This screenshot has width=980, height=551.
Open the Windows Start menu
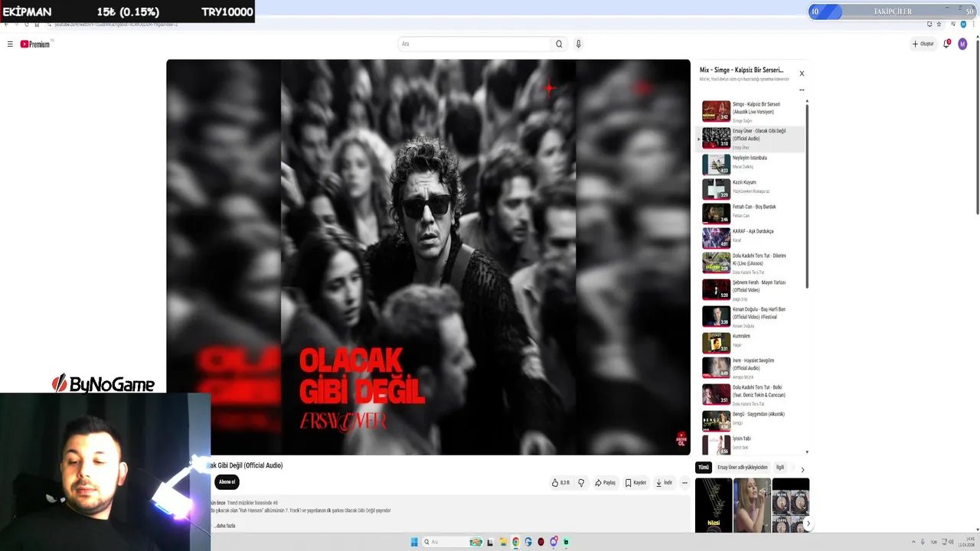point(414,542)
